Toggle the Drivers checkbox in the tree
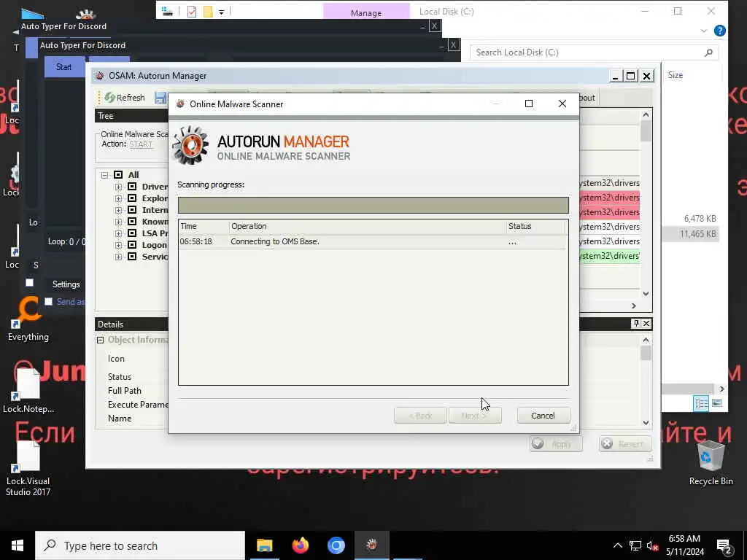This screenshot has width=747, height=560. [133, 186]
